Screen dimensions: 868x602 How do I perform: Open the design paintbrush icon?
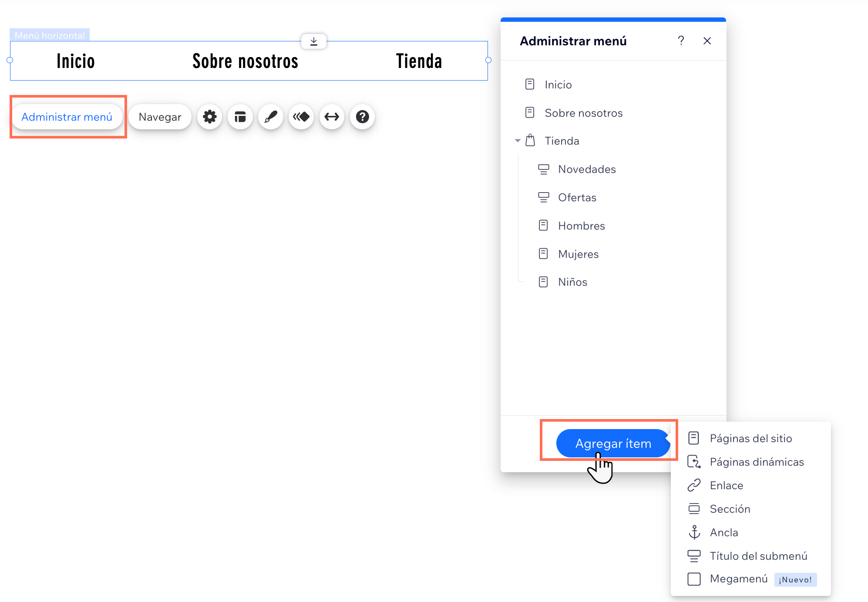click(x=271, y=117)
